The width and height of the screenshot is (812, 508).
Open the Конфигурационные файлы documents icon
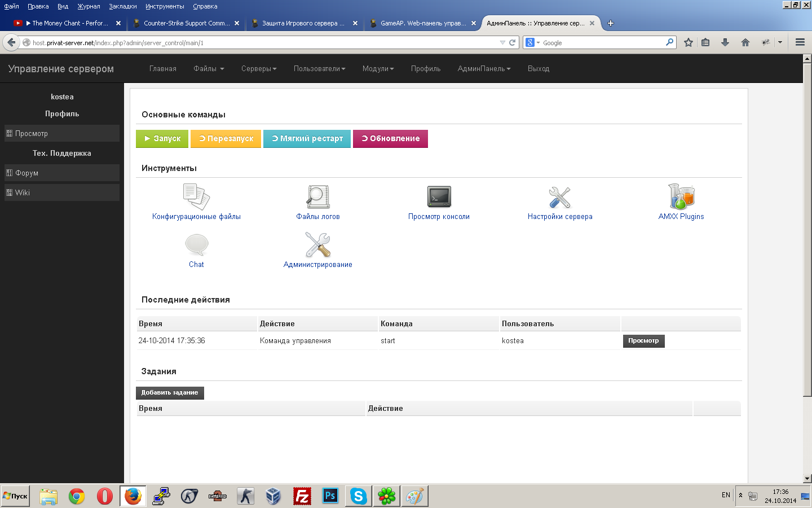[196, 196]
